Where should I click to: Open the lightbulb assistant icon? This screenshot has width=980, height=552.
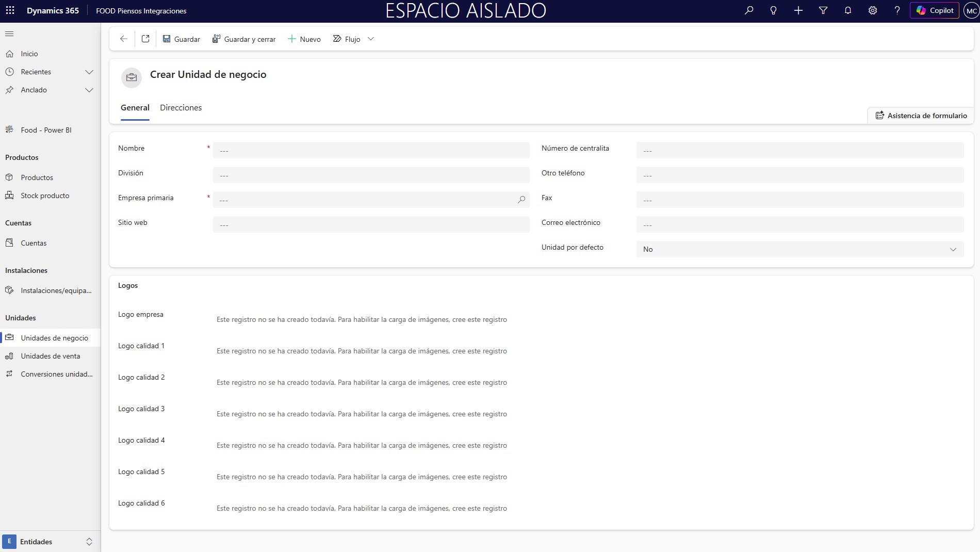773,10
